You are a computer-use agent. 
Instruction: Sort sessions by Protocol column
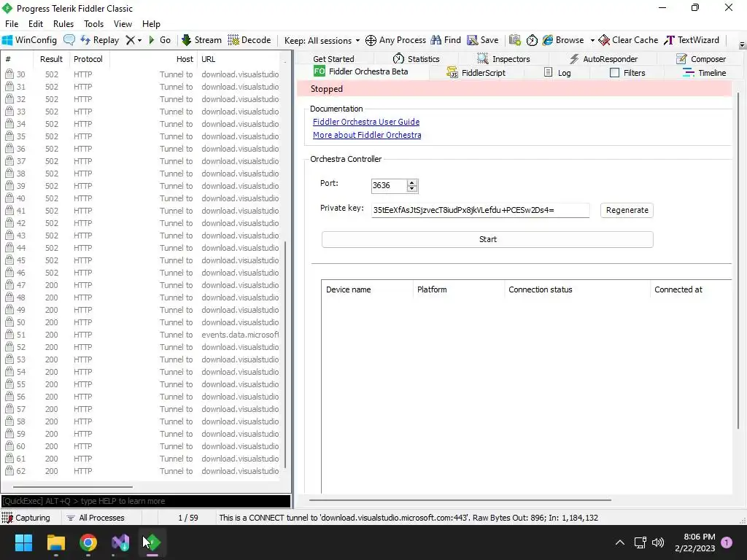click(x=88, y=59)
